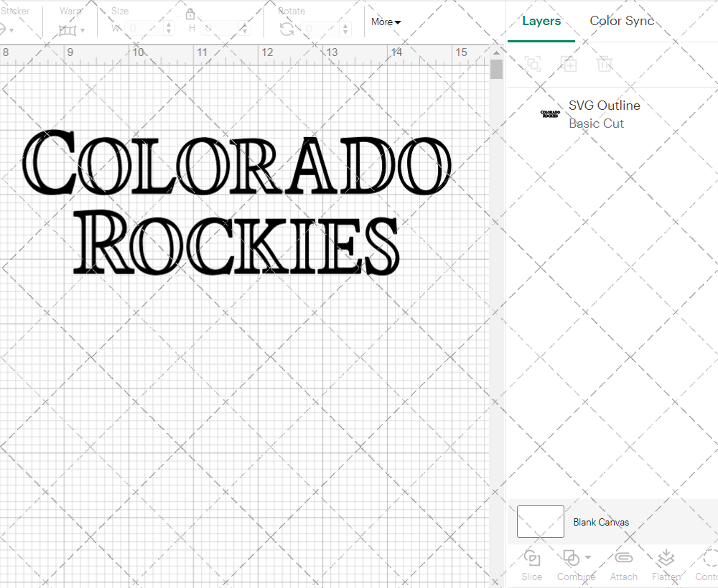Screen dimensions: 718x588
Task: Click the Colorado Rockies layer thumbnail
Action: 550,114
